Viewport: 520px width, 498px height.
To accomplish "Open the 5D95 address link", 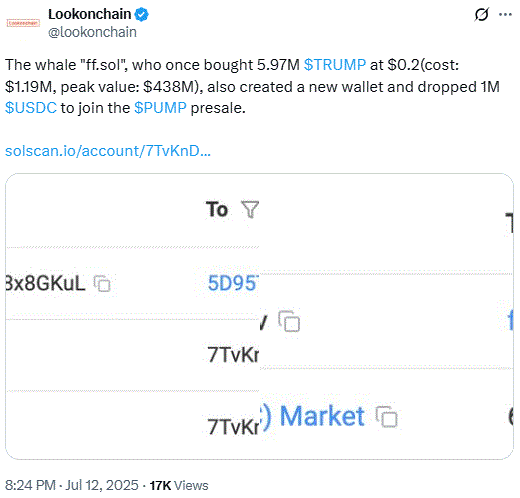I will [x=233, y=283].
